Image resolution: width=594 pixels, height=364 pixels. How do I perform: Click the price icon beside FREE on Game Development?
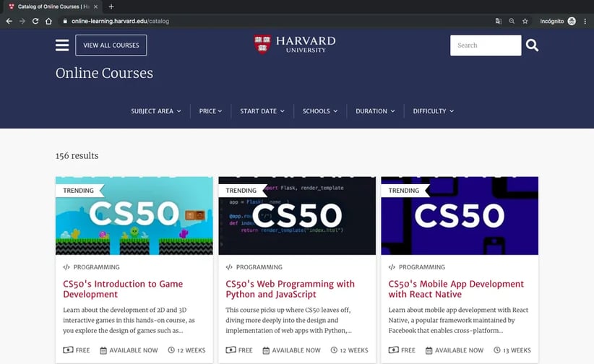click(x=68, y=350)
